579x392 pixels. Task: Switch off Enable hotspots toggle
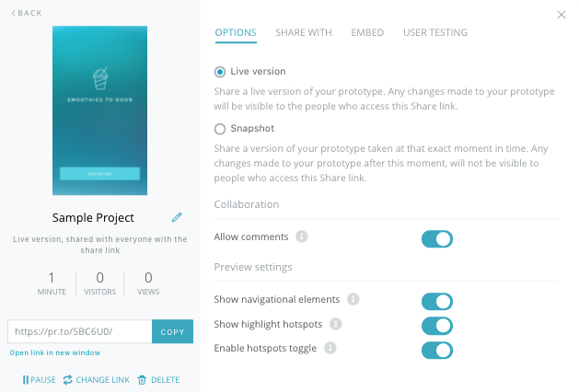click(x=437, y=351)
